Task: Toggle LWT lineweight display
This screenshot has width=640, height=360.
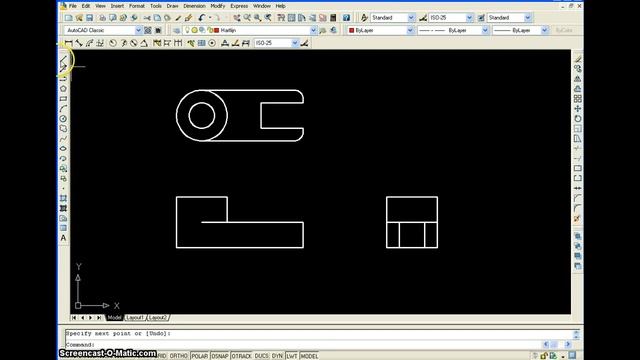Action: 291,356
